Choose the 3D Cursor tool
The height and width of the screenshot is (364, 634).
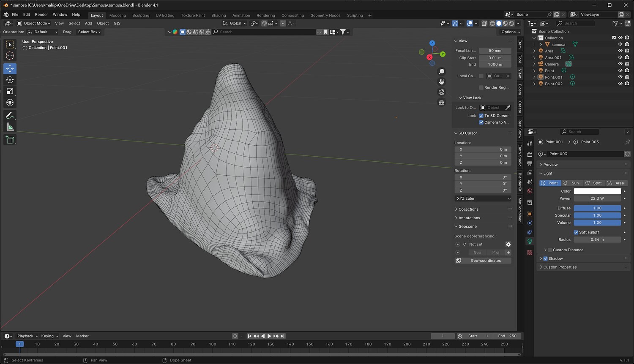pos(10,56)
